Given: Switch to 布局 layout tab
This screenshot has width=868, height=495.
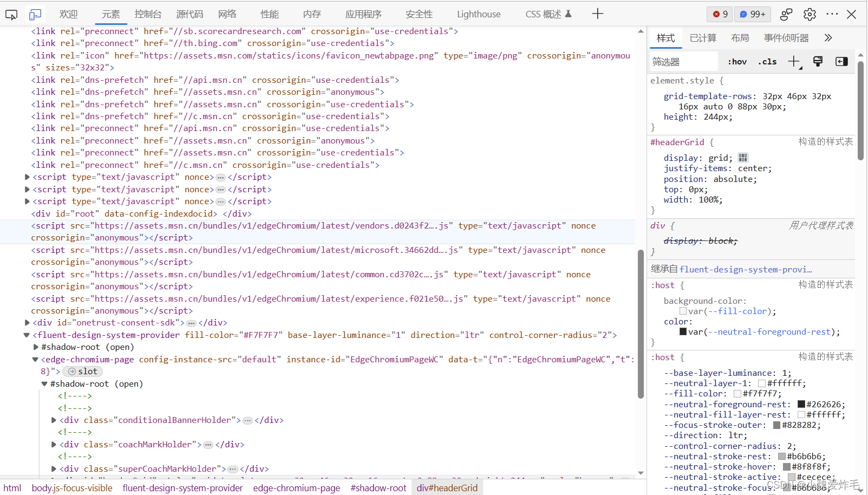Looking at the screenshot, I should [x=740, y=38].
